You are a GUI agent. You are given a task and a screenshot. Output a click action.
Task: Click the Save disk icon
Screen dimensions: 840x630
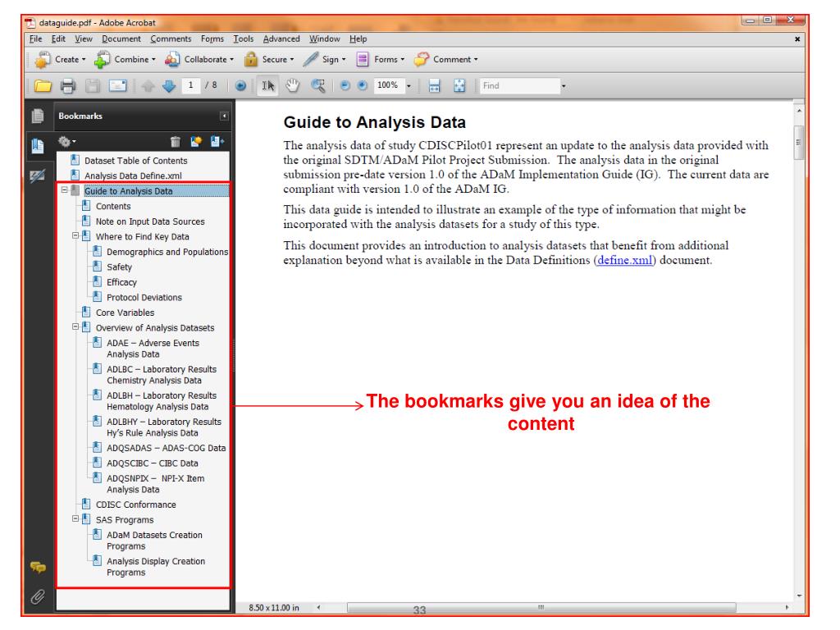93,85
